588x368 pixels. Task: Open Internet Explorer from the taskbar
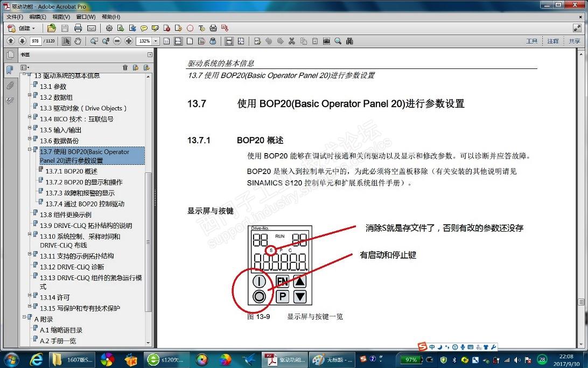37,360
